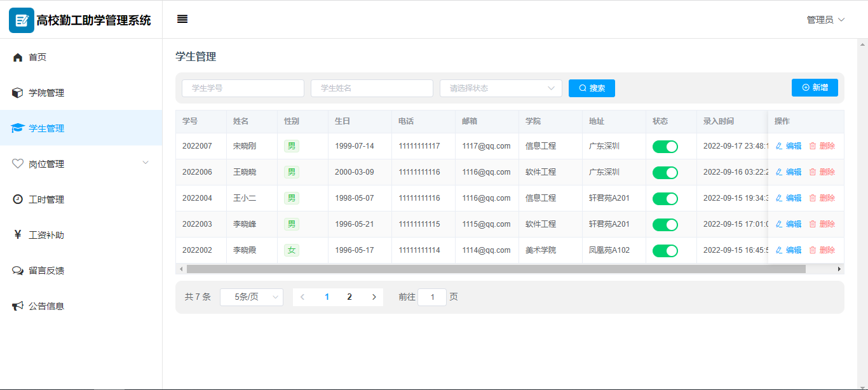Turn off status switch for 李晓霞
Image resolution: width=868 pixels, height=390 pixels.
(x=665, y=251)
